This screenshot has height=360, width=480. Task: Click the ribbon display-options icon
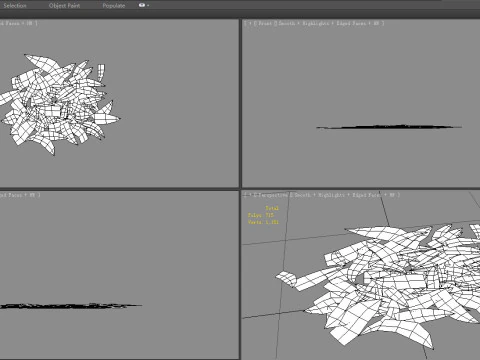click(x=142, y=5)
